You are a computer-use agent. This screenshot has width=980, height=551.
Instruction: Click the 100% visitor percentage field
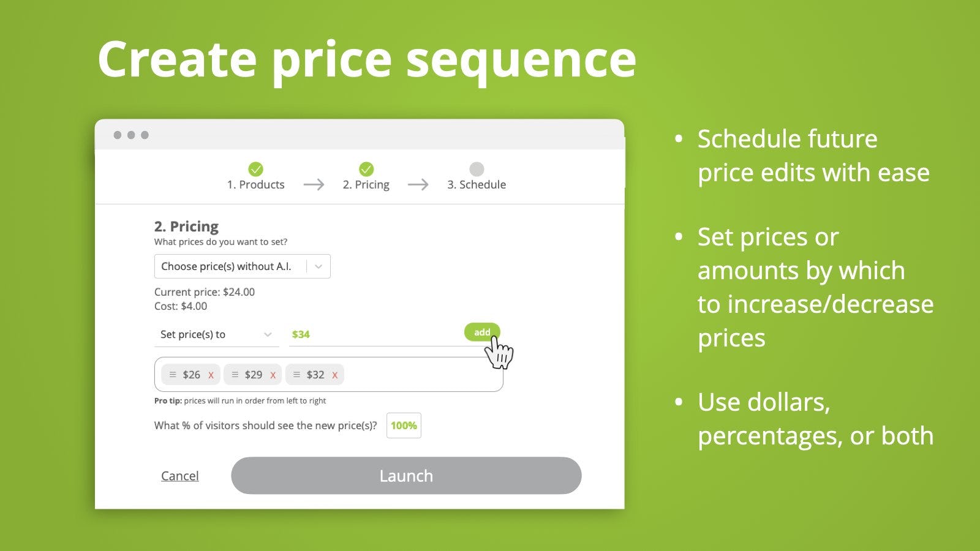[x=403, y=425]
